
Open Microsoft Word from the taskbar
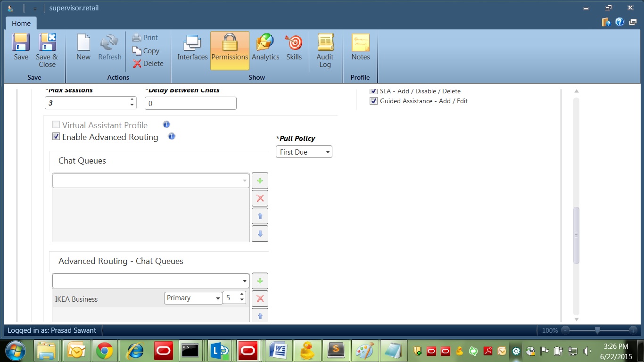279,351
